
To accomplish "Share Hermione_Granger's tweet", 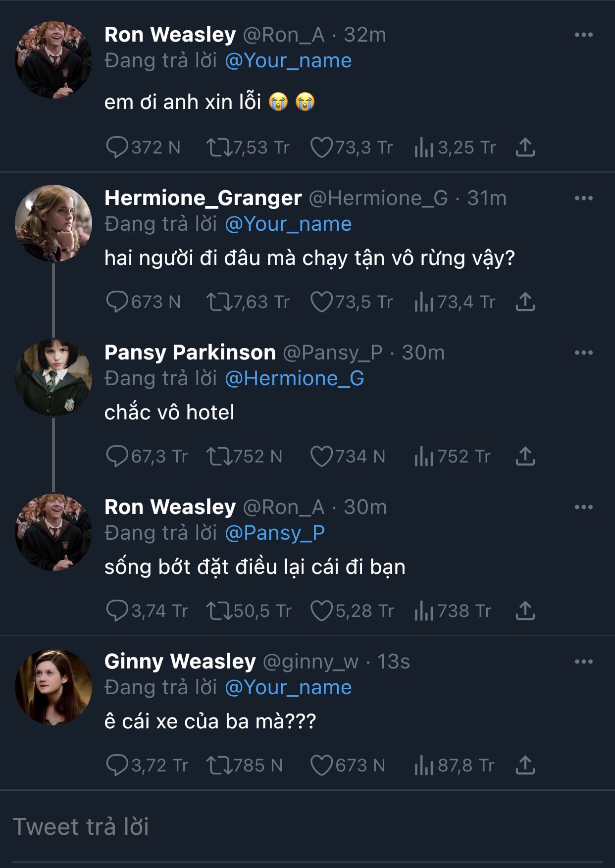I will (x=525, y=302).
